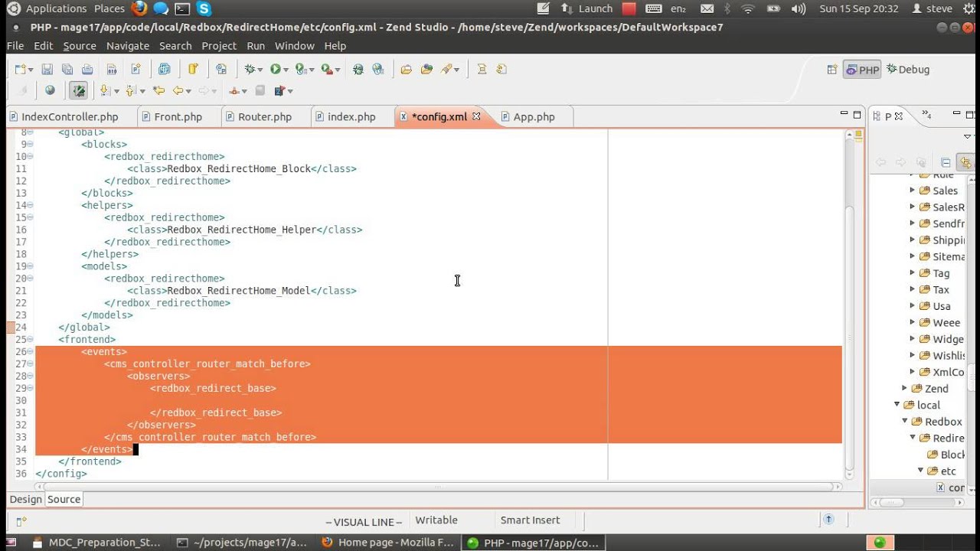Image resolution: width=980 pixels, height=551 pixels.
Task: Open the New icon dropdown arrow
Action: click(x=31, y=70)
